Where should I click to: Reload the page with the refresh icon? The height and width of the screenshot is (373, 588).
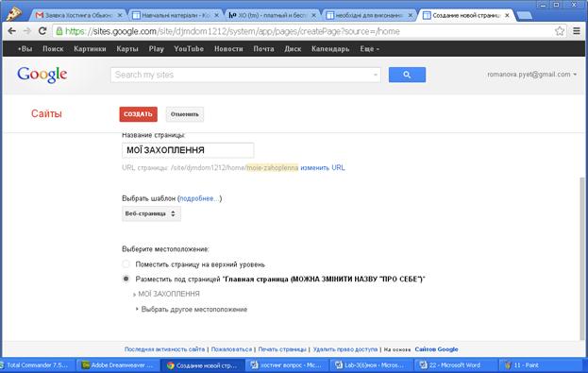(42, 31)
